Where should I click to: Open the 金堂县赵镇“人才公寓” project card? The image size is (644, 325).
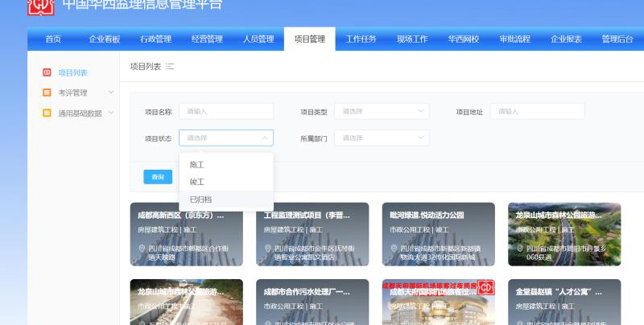coord(564,302)
